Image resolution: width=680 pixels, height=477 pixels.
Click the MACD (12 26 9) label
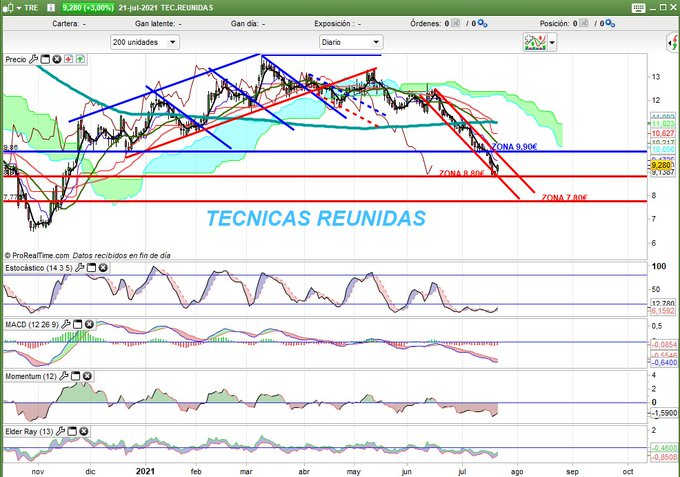point(32,324)
